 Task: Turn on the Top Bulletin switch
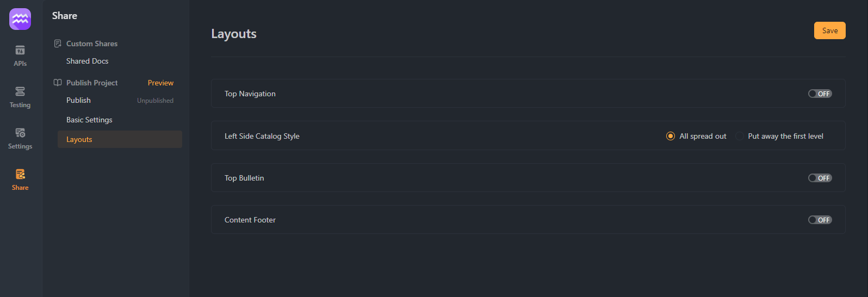[820, 178]
